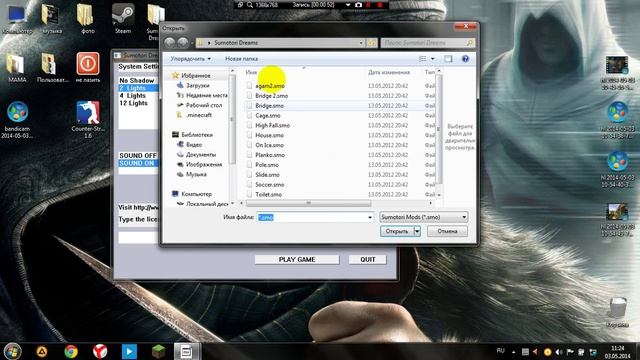The image size is (640, 360).
Task: Open the не лазить desktop icon
Action: (x=88, y=68)
